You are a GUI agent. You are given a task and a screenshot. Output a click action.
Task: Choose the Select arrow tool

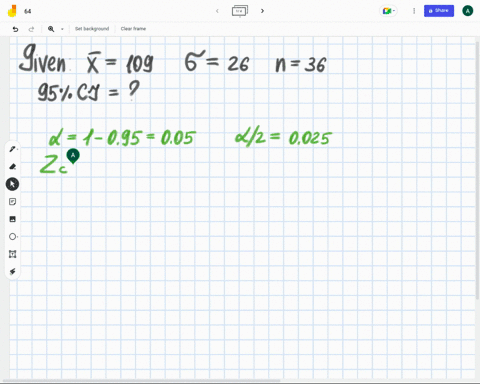[x=12, y=184]
